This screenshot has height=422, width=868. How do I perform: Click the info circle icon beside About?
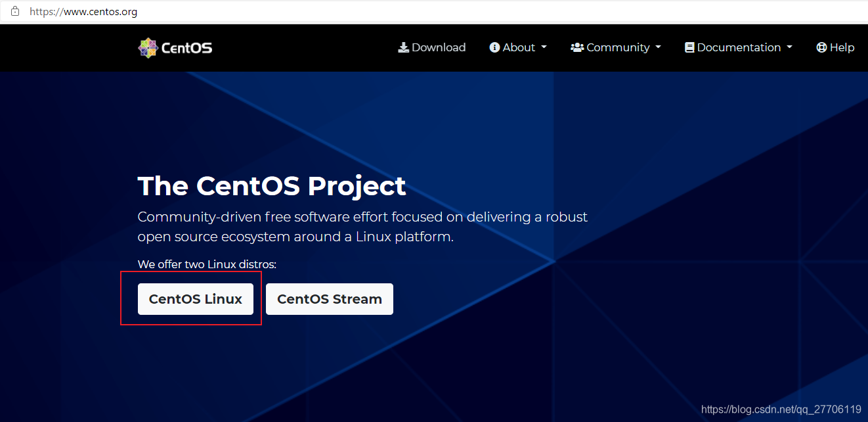click(x=494, y=47)
